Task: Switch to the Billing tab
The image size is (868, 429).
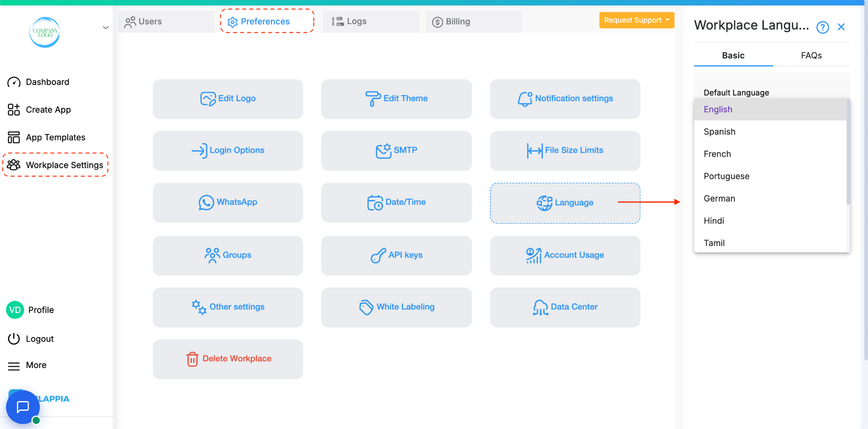Action: [x=473, y=22]
